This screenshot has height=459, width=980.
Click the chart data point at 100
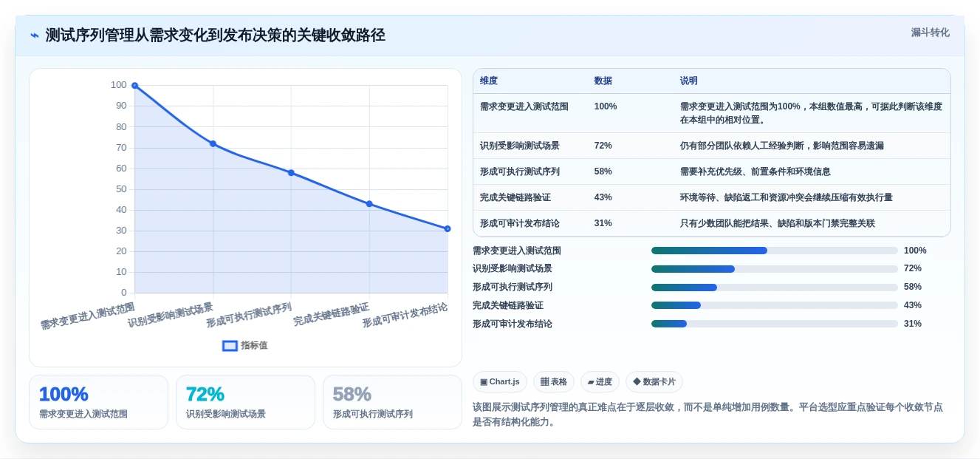point(134,86)
